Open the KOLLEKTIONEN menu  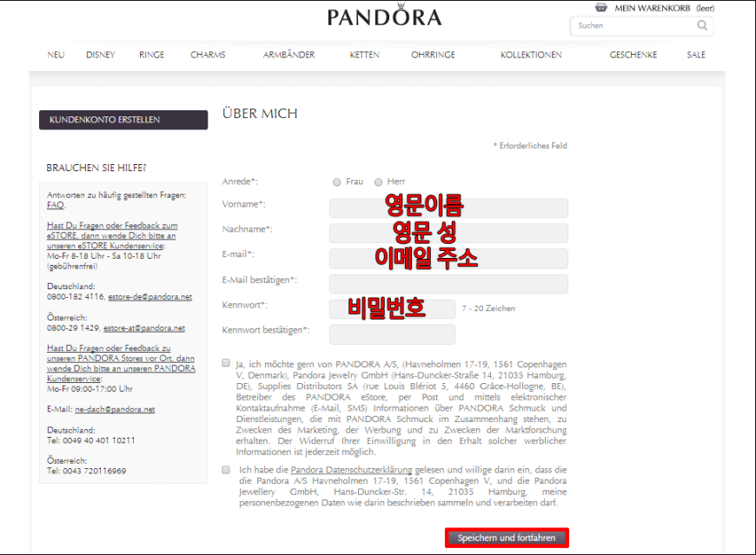tap(531, 55)
